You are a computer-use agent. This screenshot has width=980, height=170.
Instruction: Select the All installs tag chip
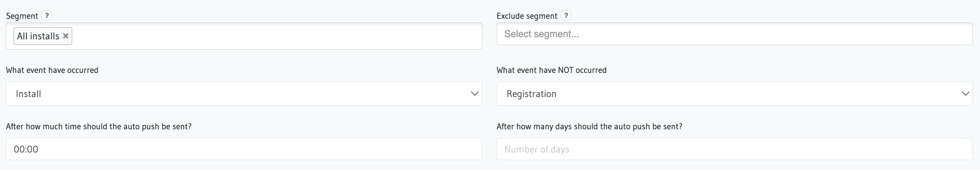coord(43,36)
